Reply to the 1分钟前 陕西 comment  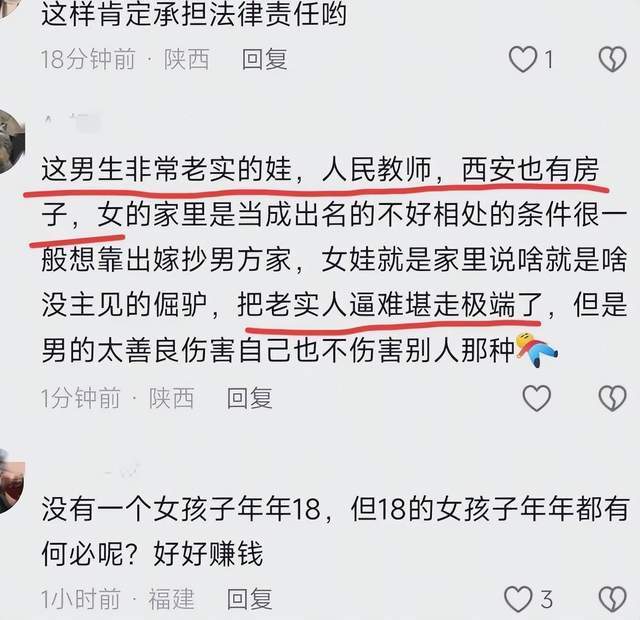pos(249,398)
